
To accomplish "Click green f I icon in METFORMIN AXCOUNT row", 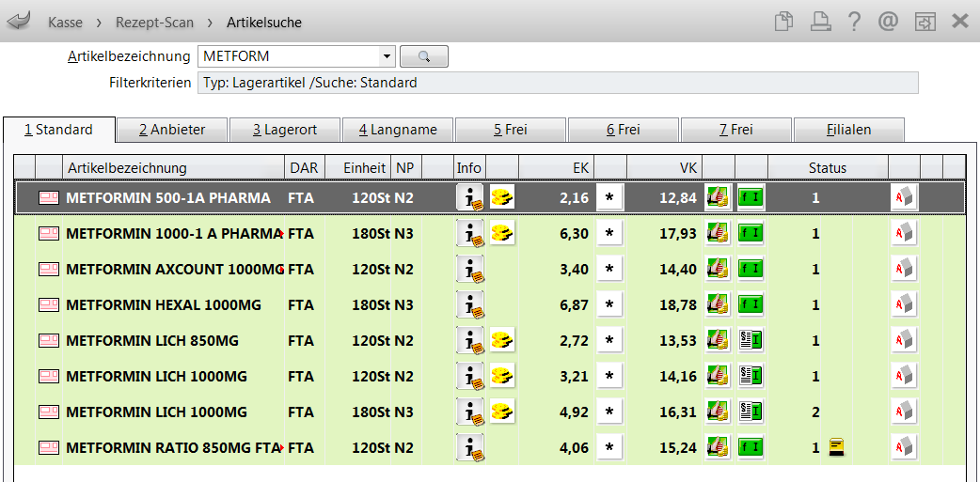I will point(751,269).
